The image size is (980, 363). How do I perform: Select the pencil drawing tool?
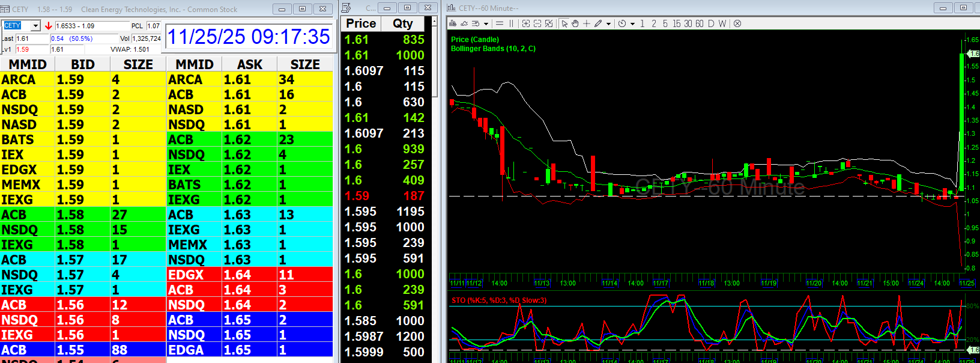click(598, 23)
